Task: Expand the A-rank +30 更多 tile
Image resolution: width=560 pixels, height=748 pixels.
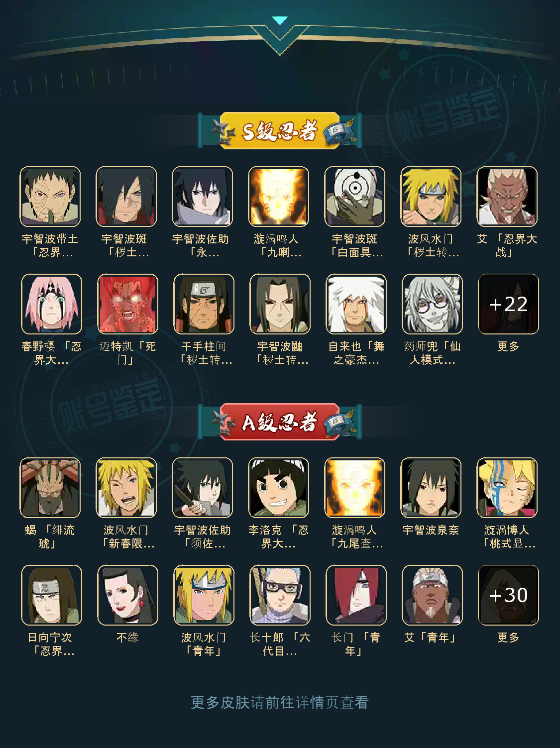Action: coord(508,595)
